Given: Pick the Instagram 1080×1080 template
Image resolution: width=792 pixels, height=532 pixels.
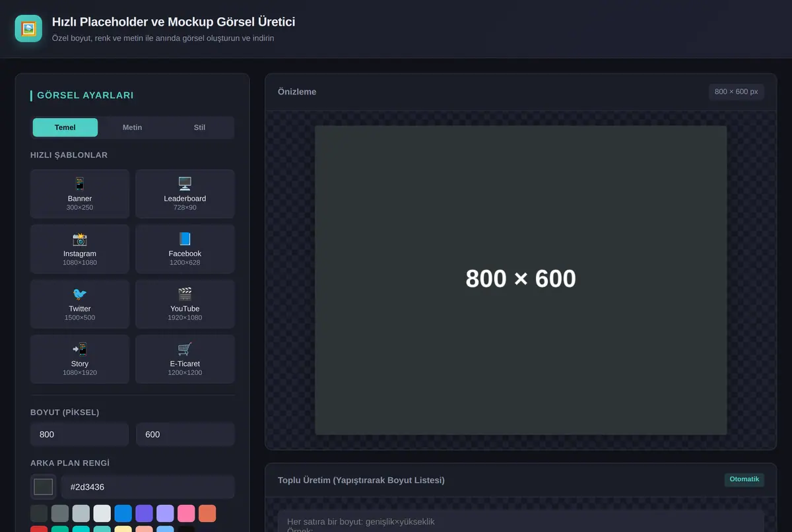Looking at the screenshot, I should pyautogui.click(x=80, y=249).
